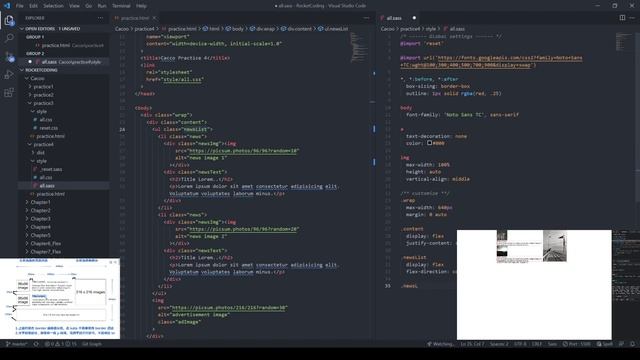The image size is (640, 360).
Task: Click the Git Graph status bar item
Action: (x=91, y=344)
